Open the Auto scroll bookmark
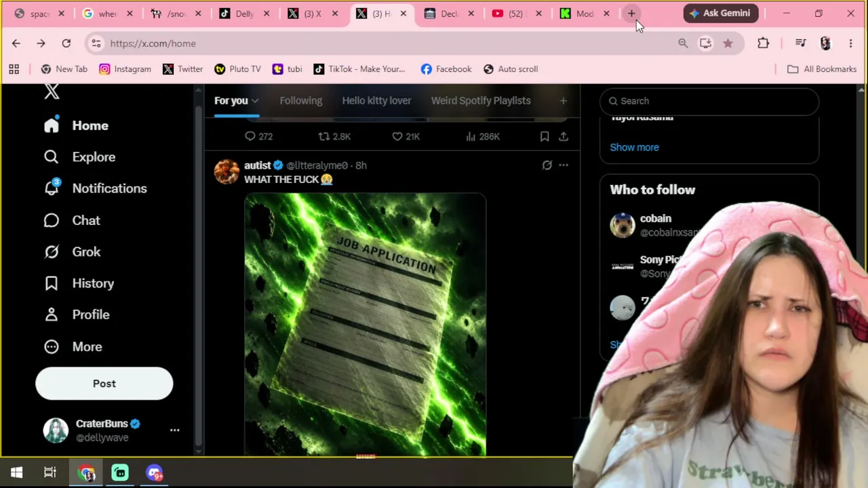868x488 pixels. 510,69
